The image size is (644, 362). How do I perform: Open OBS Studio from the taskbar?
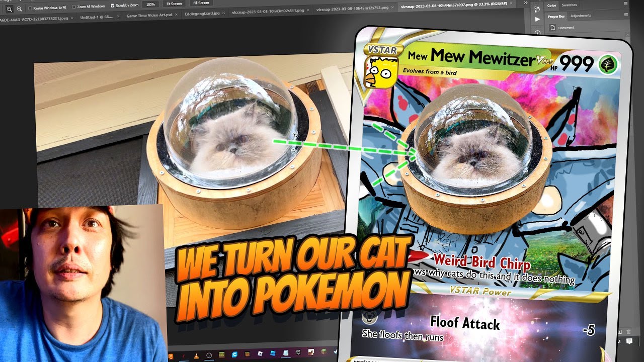(209, 355)
